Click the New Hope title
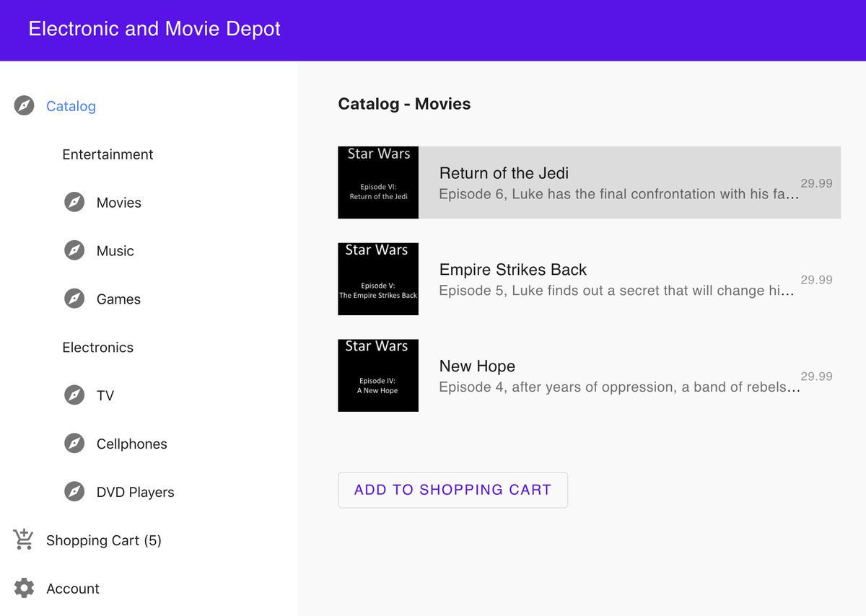This screenshot has width=866, height=616. (477, 366)
